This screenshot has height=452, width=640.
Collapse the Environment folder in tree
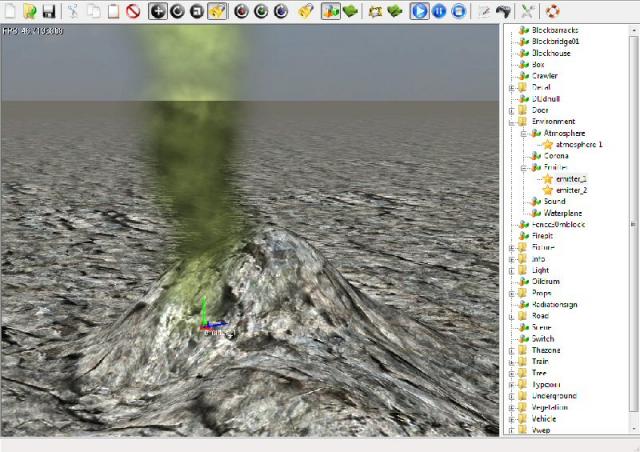511,121
